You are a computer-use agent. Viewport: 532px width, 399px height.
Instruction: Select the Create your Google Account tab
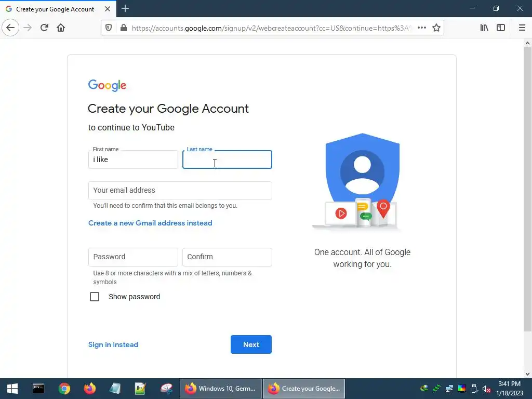(58, 9)
